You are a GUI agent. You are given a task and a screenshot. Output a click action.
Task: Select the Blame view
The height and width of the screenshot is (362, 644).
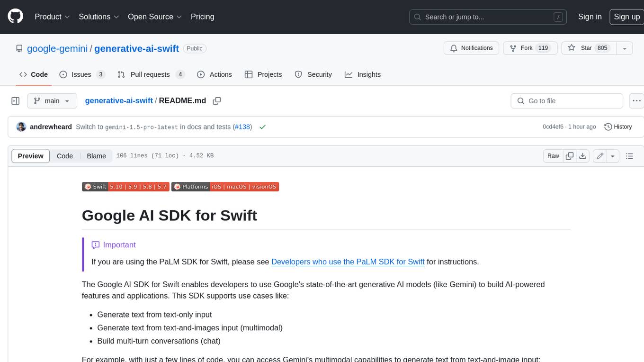click(96, 156)
